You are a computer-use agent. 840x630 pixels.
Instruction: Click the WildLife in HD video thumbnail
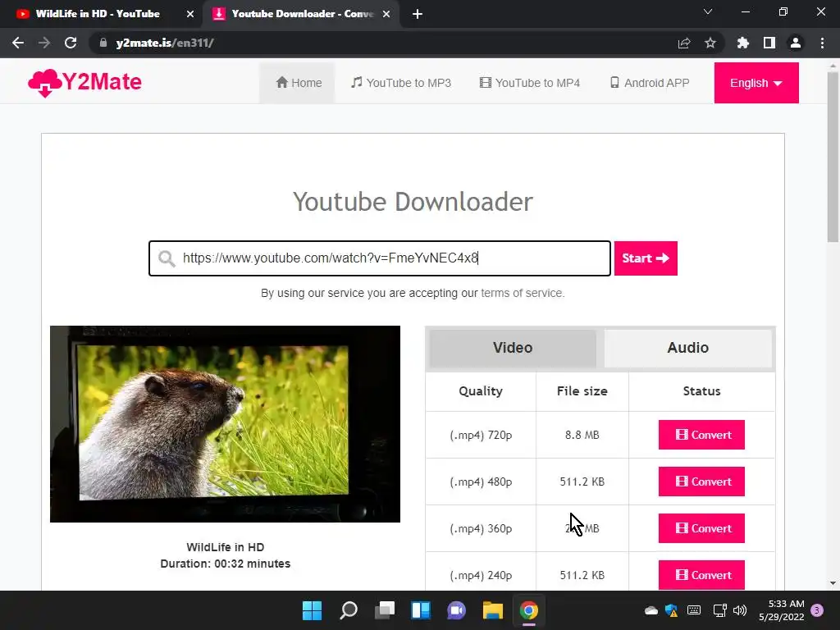pyautogui.click(x=225, y=424)
